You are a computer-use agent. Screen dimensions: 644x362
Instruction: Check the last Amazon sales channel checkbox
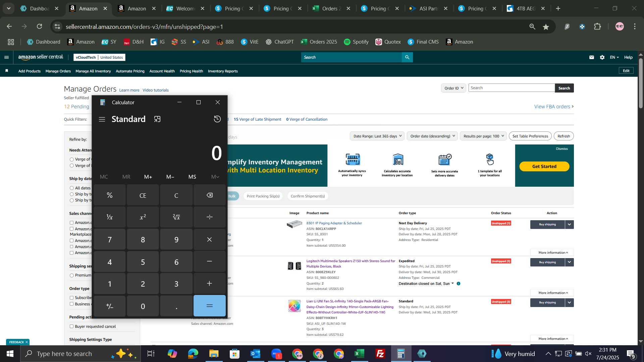point(71,253)
